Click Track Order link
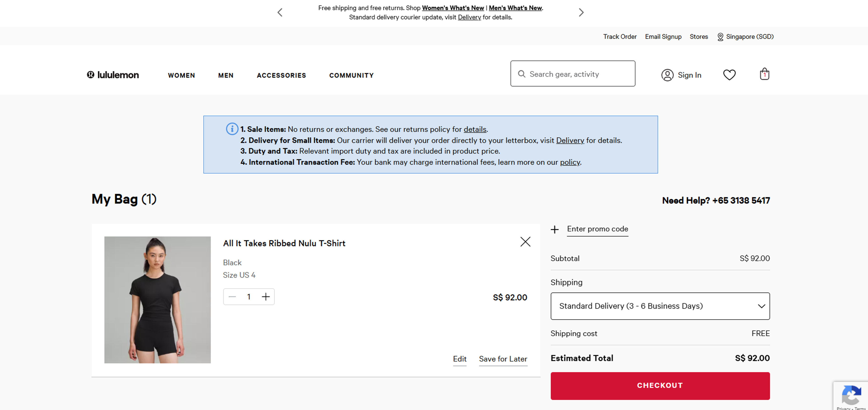This screenshot has height=410, width=868. click(x=620, y=36)
